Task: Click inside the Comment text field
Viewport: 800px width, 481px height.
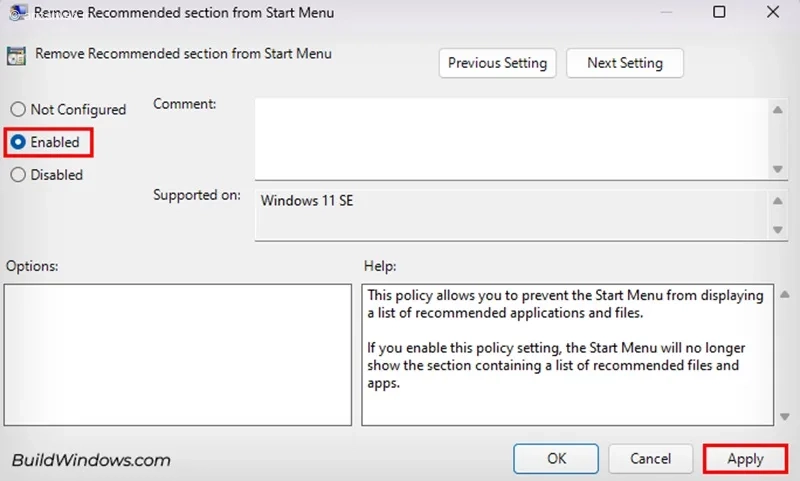Action: 510,138
